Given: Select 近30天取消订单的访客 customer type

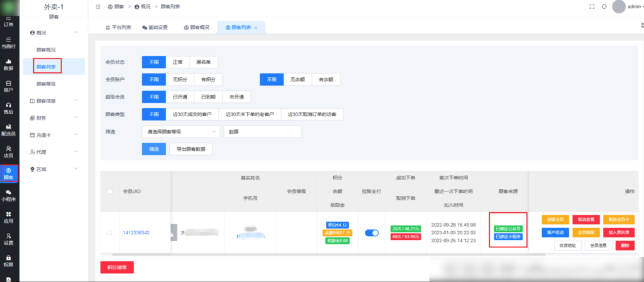Looking at the screenshot, I should [x=312, y=114].
